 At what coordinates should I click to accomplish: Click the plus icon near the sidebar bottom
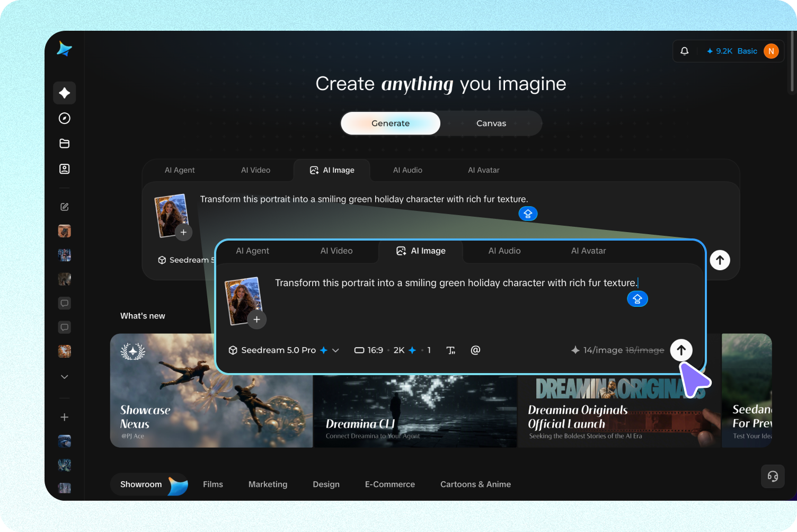click(x=65, y=417)
